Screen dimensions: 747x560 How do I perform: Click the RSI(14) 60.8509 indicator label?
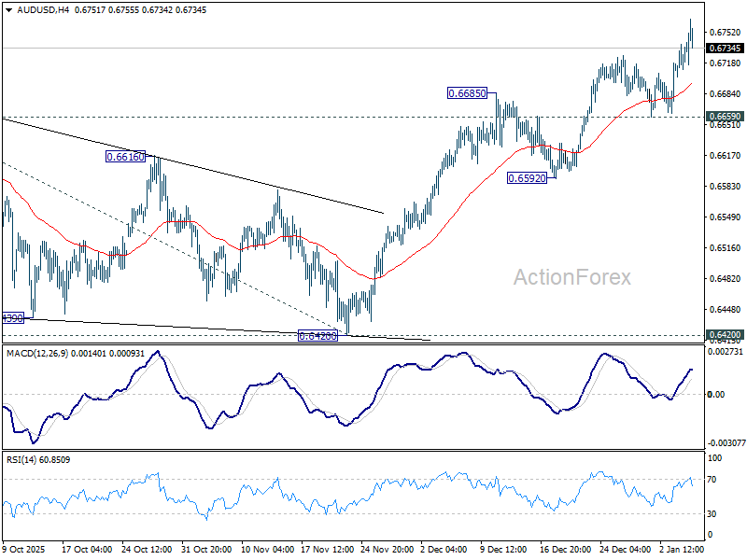[x=38, y=460]
